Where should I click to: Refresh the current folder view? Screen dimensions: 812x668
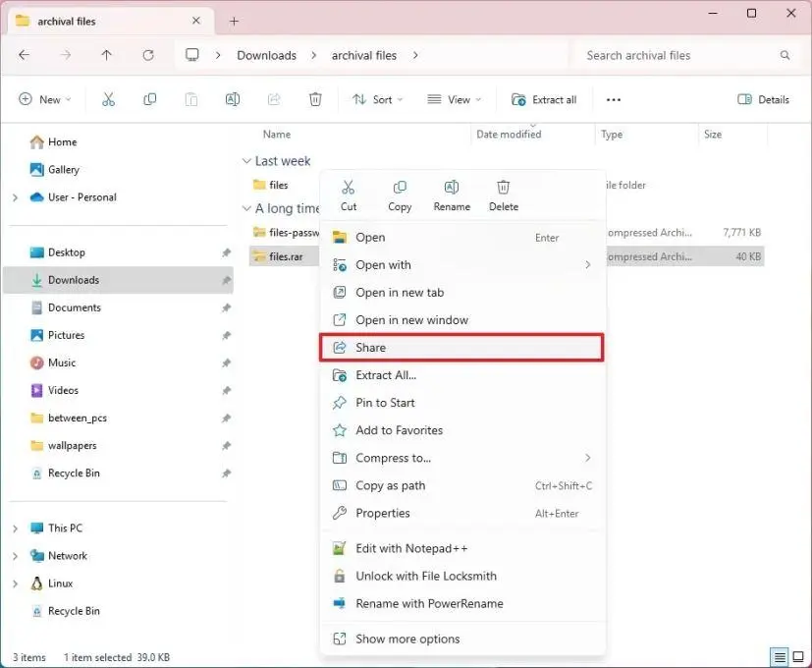click(147, 55)
